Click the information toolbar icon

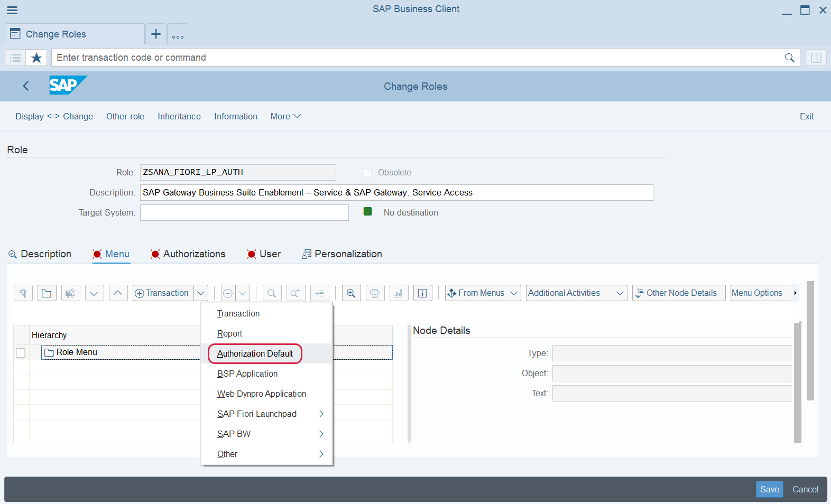click(423, 293)
